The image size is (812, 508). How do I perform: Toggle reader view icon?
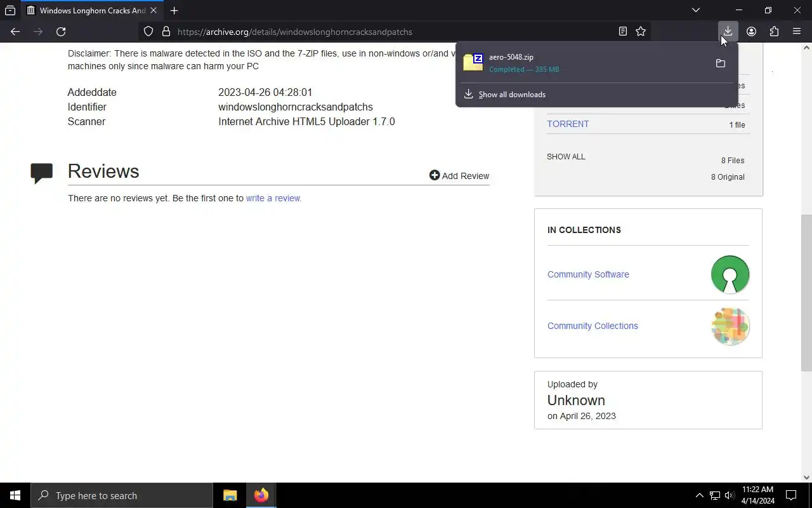pos(623,32)
